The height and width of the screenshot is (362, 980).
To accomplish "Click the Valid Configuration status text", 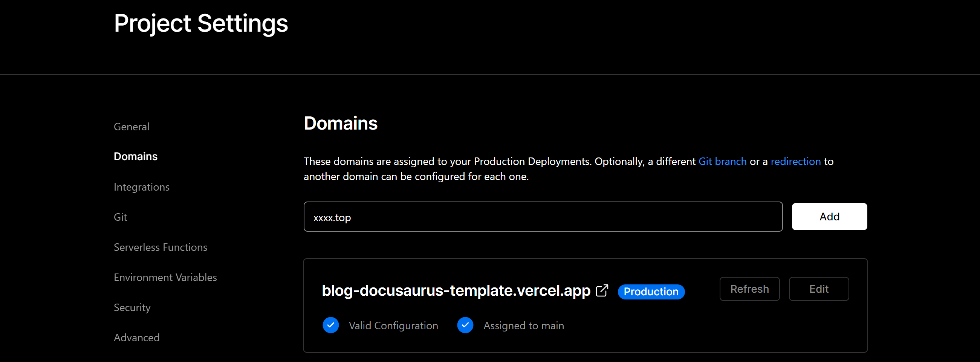I will pos(393,325).
